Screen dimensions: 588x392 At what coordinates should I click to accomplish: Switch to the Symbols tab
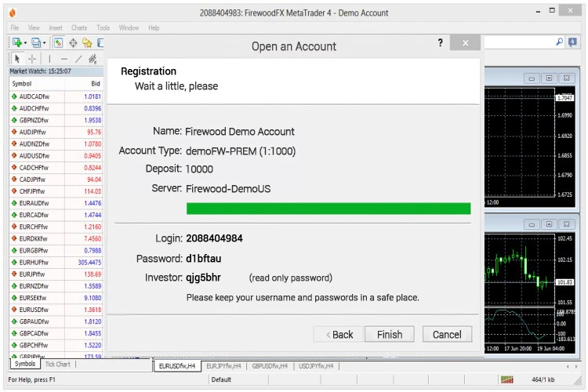point(25,364)
